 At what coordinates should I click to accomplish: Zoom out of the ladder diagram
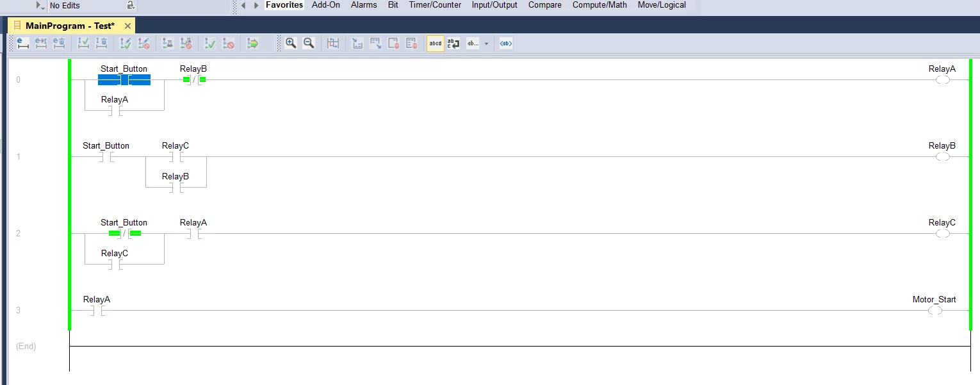309,44
